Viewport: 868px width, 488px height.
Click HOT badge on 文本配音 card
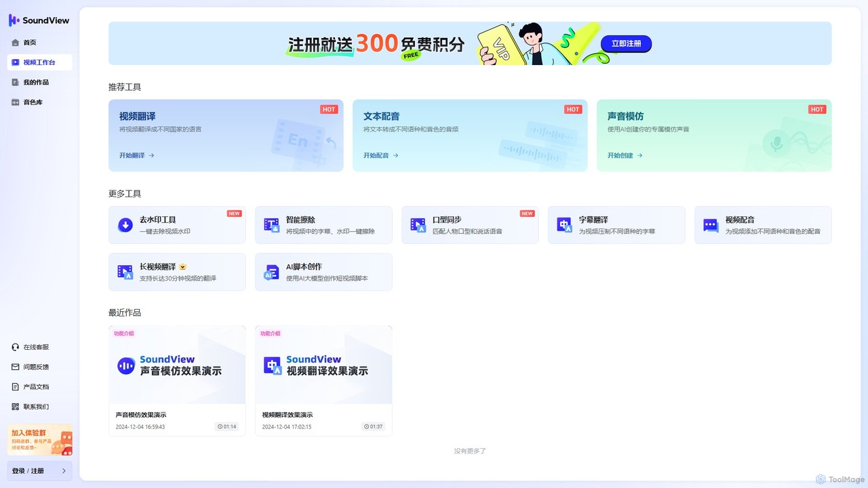coord(573,109)
